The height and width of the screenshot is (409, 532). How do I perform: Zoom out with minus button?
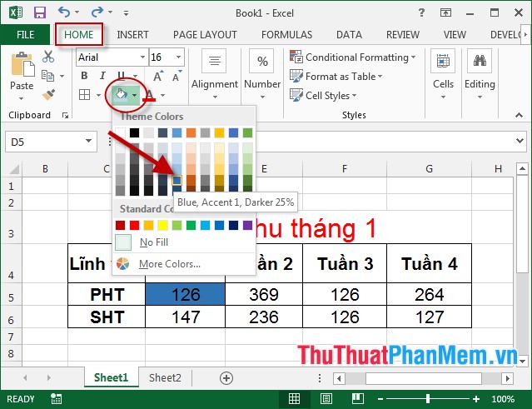(x=380, y=399)
